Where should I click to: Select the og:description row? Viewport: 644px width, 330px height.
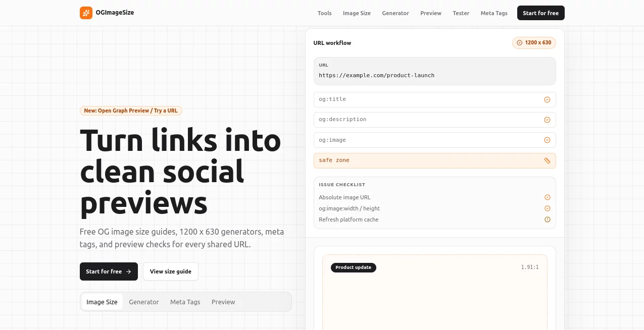pyautogui.click(x=435, y=120)
